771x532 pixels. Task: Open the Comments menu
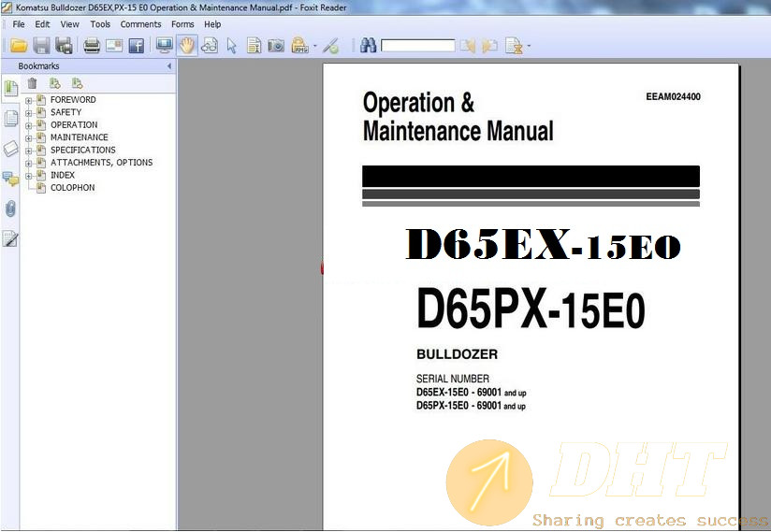point(140,24)
